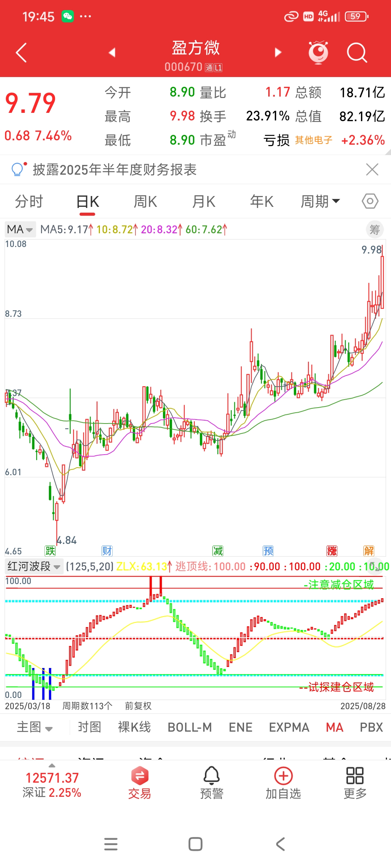
Task: Switch to 分时 tab
Action: coord(29,201)
